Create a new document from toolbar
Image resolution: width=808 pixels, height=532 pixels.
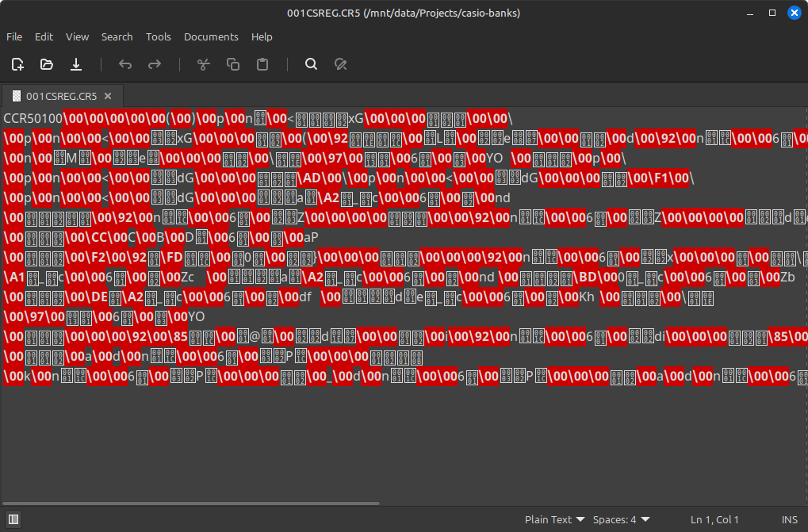tap(17, 64)
